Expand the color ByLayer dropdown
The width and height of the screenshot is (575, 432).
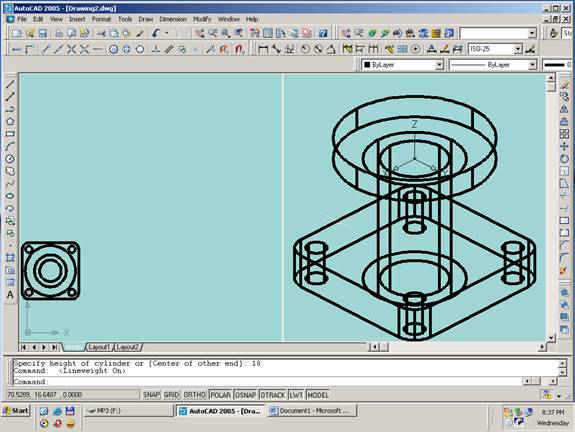tap(439, 65)
